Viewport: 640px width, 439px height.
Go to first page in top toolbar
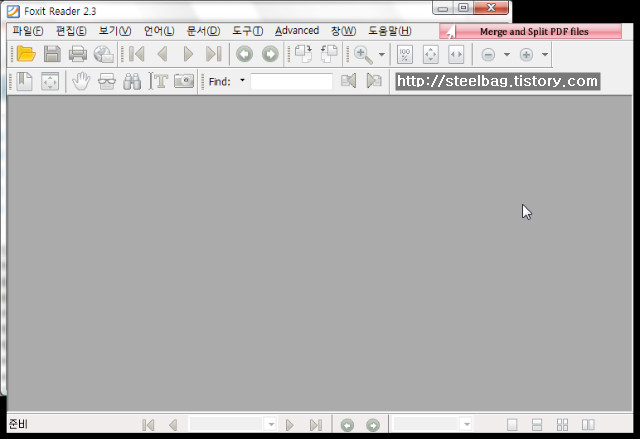pyautogui.click(x=137, y=54)
